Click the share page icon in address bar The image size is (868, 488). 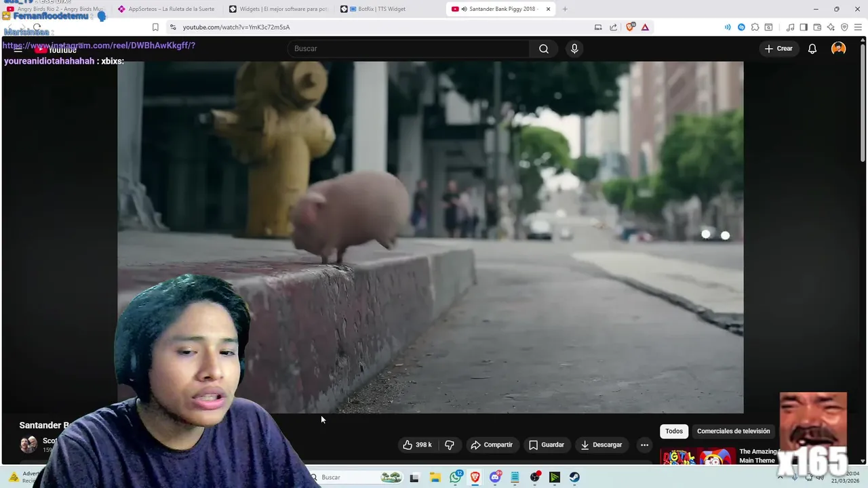coord(614,27)
